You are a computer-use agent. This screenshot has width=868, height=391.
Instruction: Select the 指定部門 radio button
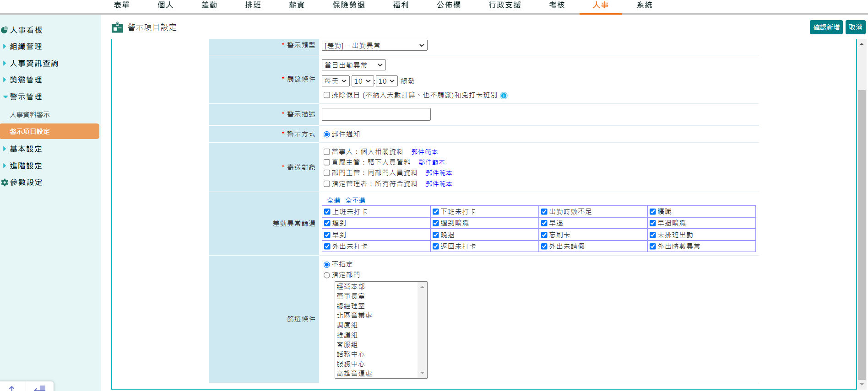tap(327, 275)
